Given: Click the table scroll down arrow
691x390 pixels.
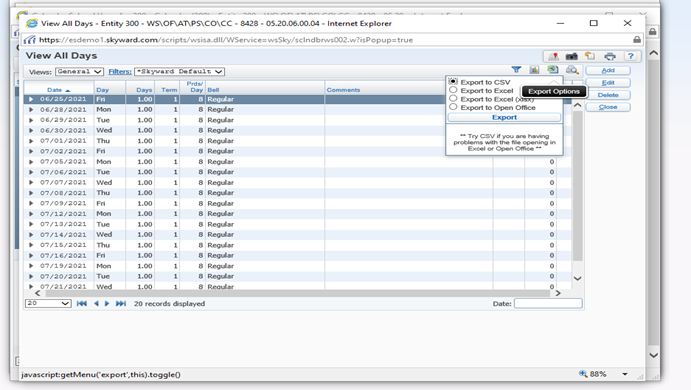Looking at the screenshot, I should click(577, 279).
